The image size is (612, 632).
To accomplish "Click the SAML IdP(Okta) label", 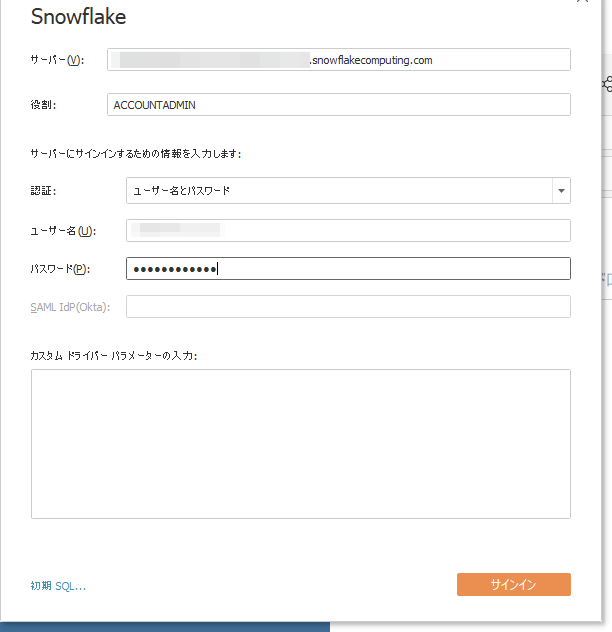I will click(x=70, y=307).
